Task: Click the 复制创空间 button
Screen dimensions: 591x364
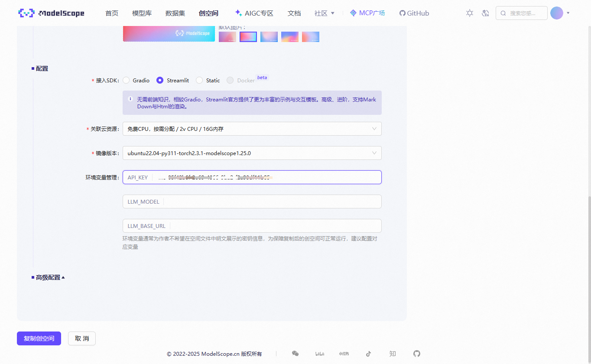Action: click(x=39, y=338)
